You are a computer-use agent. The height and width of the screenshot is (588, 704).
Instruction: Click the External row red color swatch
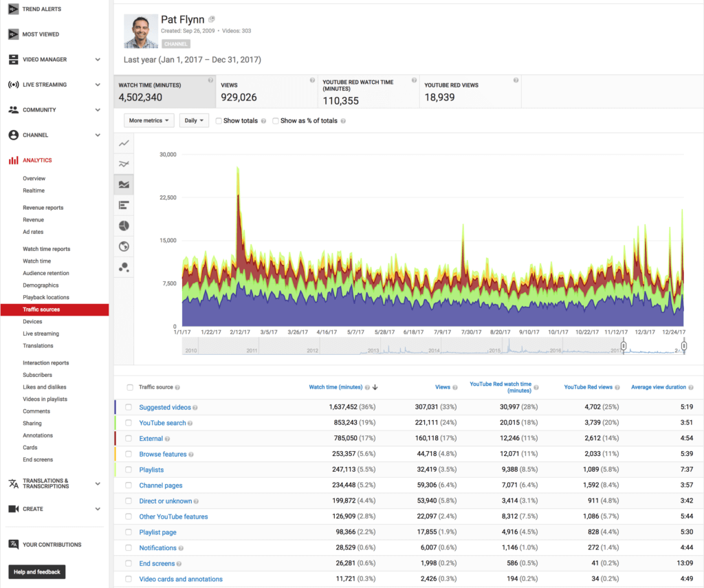tap(115, 438)
